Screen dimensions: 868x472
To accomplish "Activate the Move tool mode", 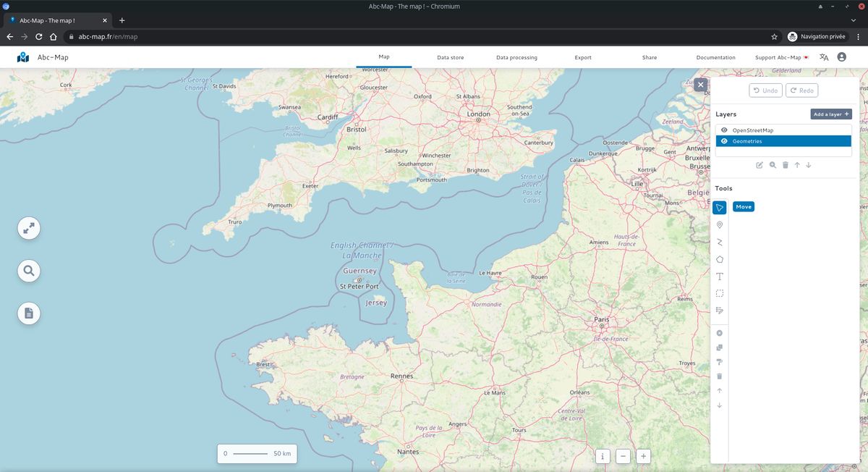I will click(743, 206).
